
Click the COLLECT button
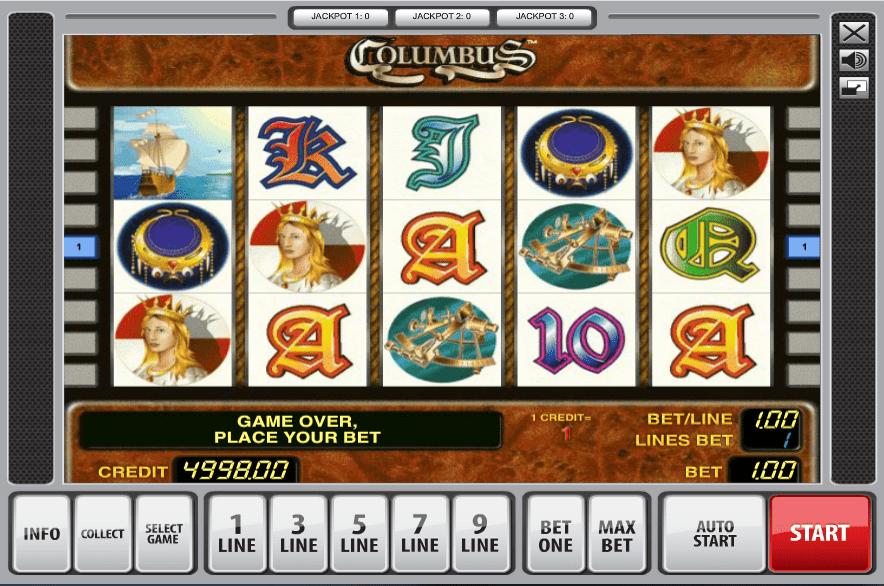point(103,534)
